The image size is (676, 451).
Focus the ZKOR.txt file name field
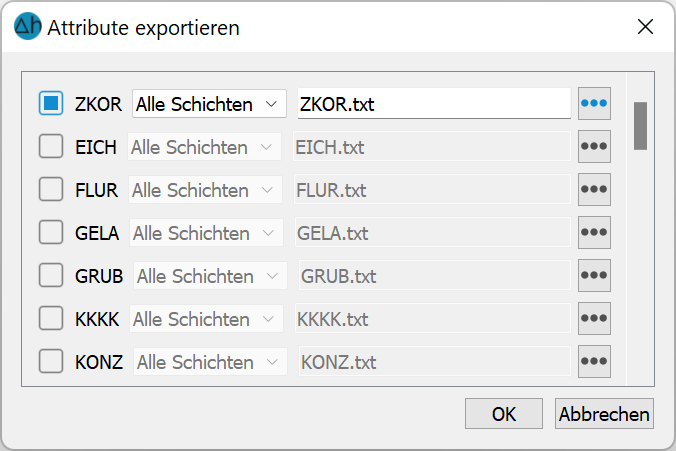(x=434, y=104)
